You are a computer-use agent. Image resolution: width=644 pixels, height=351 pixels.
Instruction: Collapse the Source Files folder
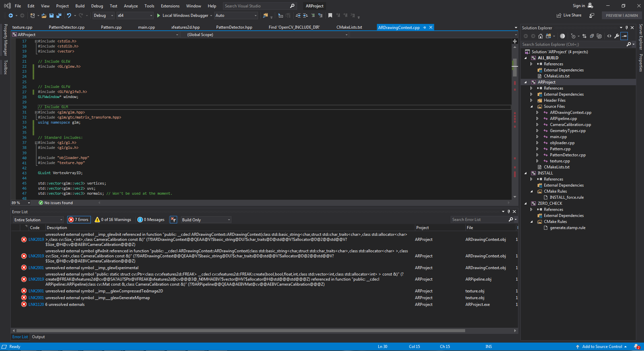click(x=532, y=106)
